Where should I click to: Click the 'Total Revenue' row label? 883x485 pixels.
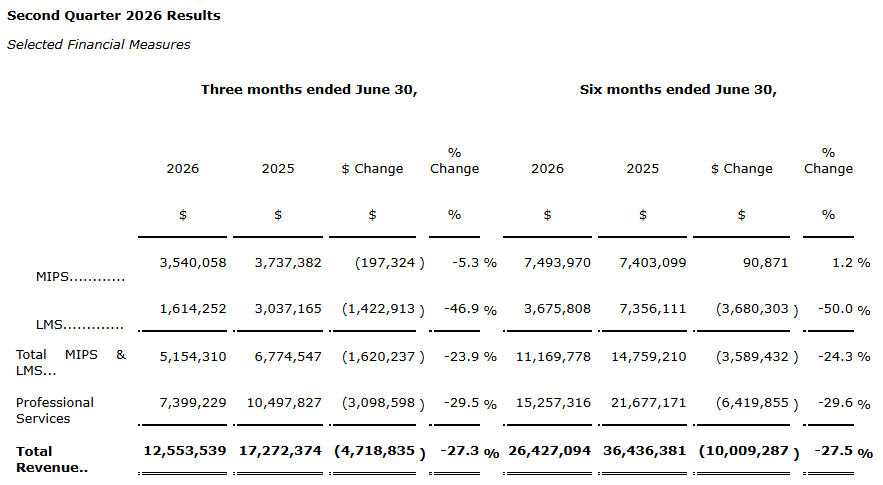coord(51,459)
